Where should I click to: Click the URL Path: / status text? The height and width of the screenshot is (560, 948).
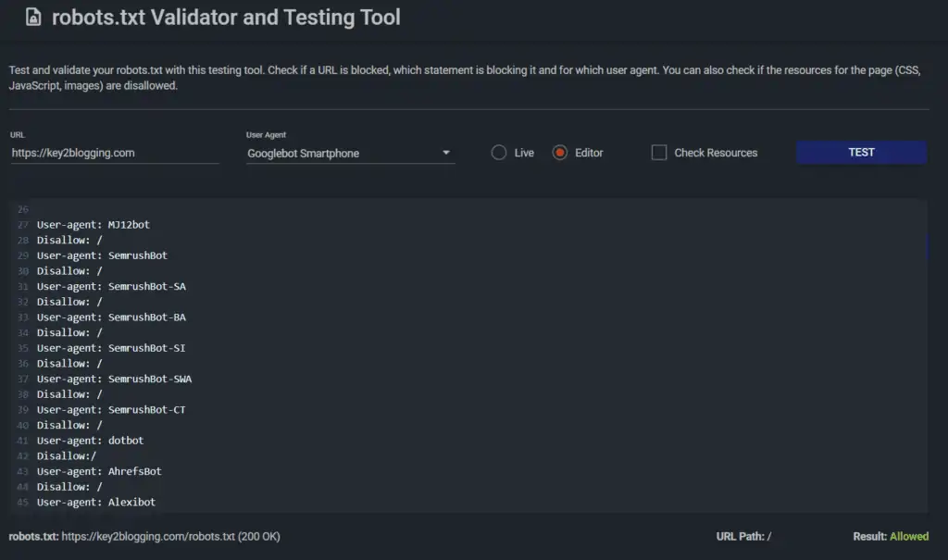[743, 537]
